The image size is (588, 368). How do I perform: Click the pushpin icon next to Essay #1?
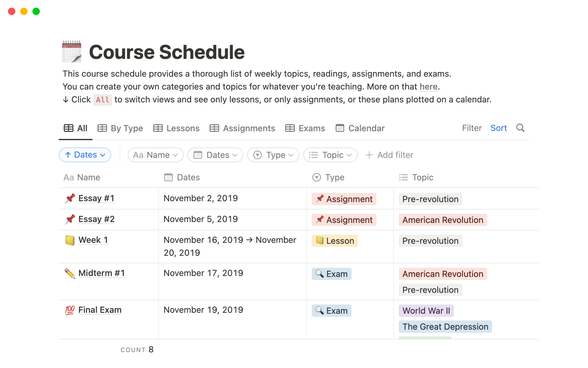click(x=70, y=198)
